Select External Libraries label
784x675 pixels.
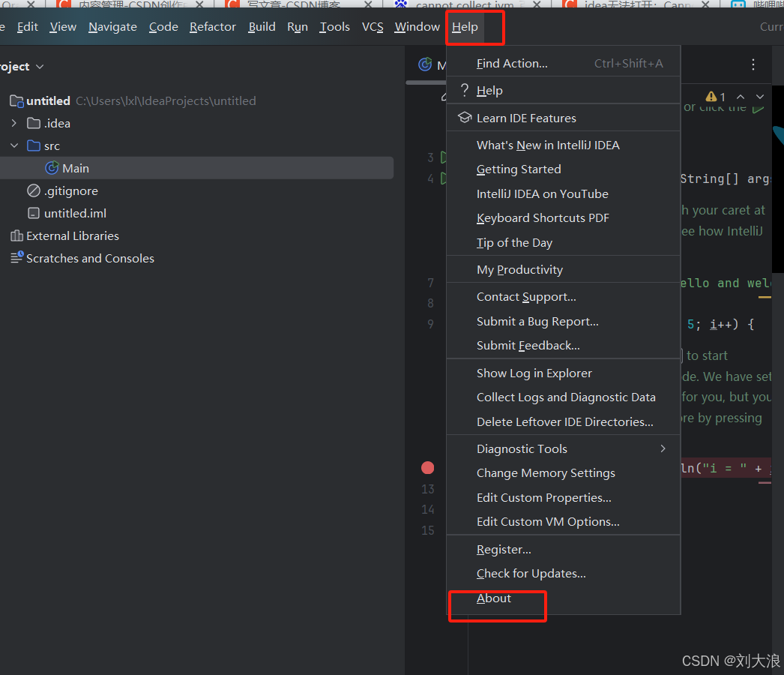(x=73, y=236)
